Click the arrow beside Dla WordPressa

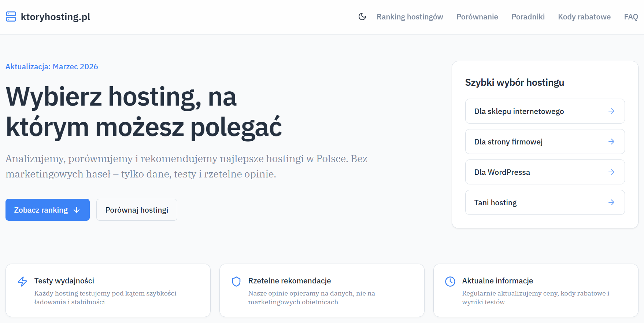611,172
